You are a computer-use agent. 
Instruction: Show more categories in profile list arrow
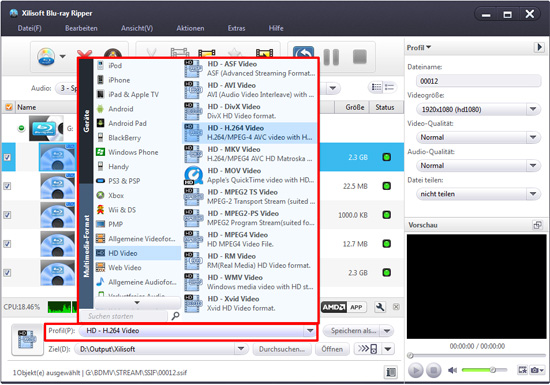[x=137, y=302]
